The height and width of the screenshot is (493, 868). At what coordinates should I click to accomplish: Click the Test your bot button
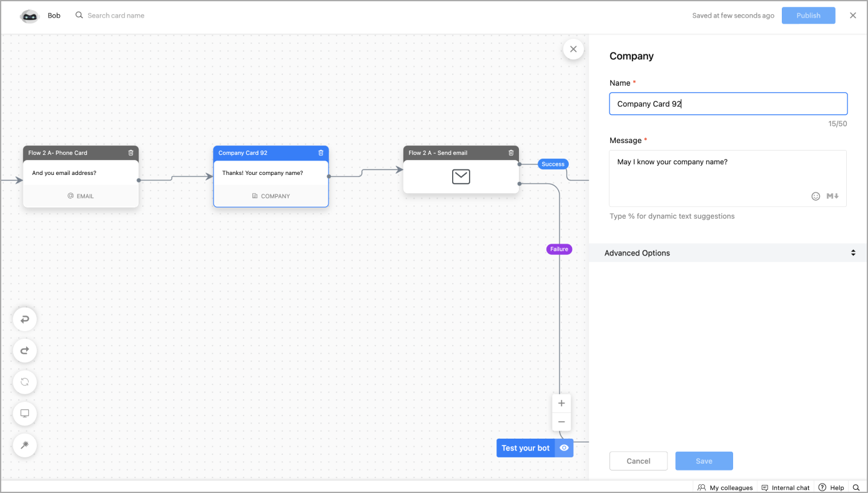pos(526,448)
